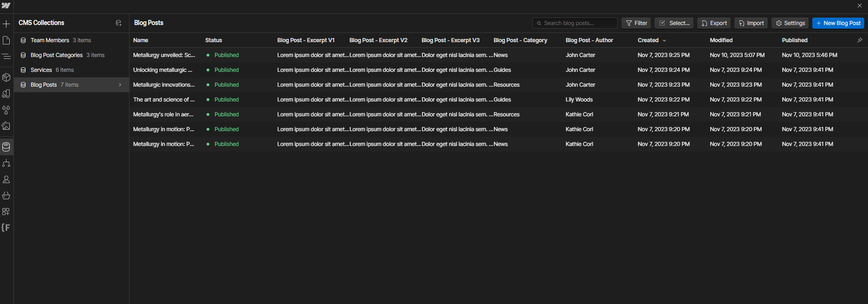
Task: Click the Select... button
Action: coord(674,23)
